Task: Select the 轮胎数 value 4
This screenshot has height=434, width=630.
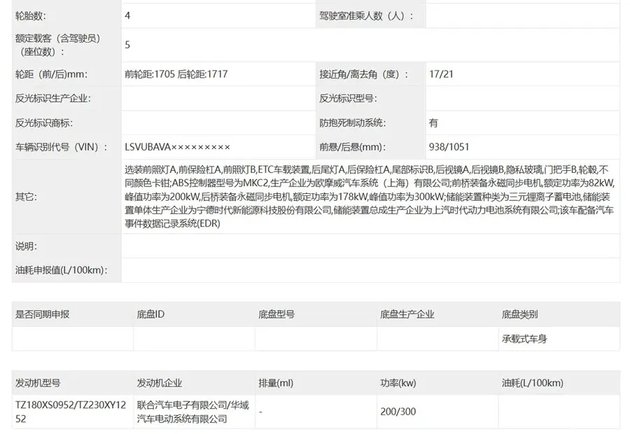Action: pyautogui.click(x=127, y=16)
